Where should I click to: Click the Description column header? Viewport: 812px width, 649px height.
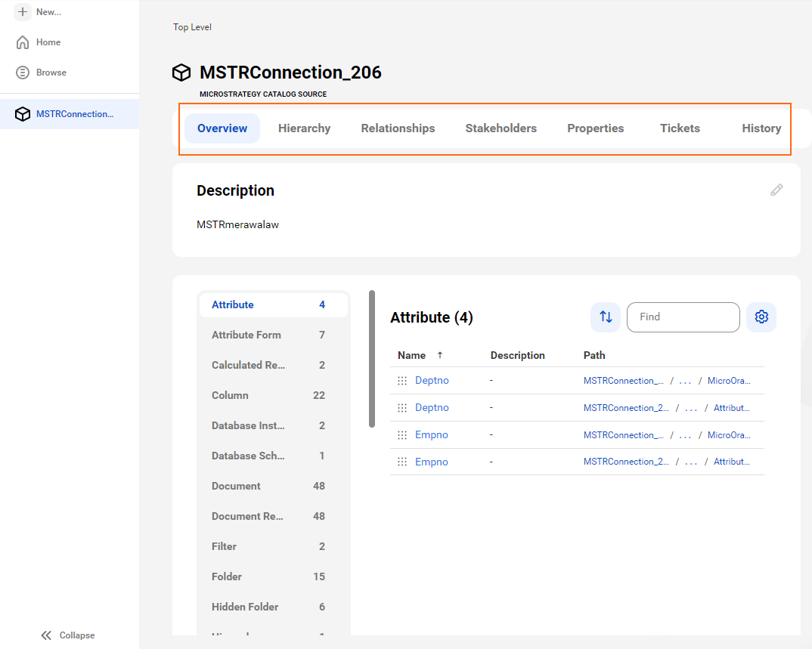pos(517,356)
